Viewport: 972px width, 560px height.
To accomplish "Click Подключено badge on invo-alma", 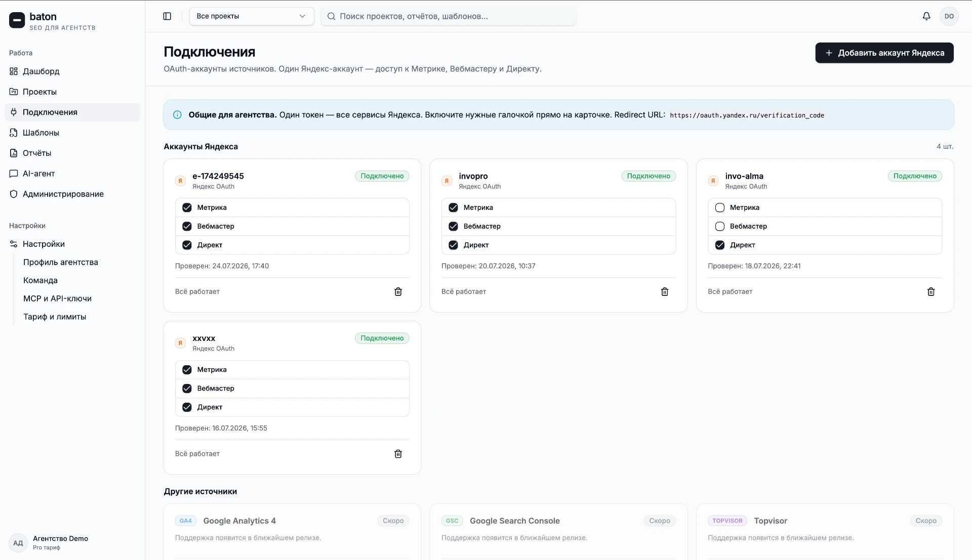I will coord(915,176).
